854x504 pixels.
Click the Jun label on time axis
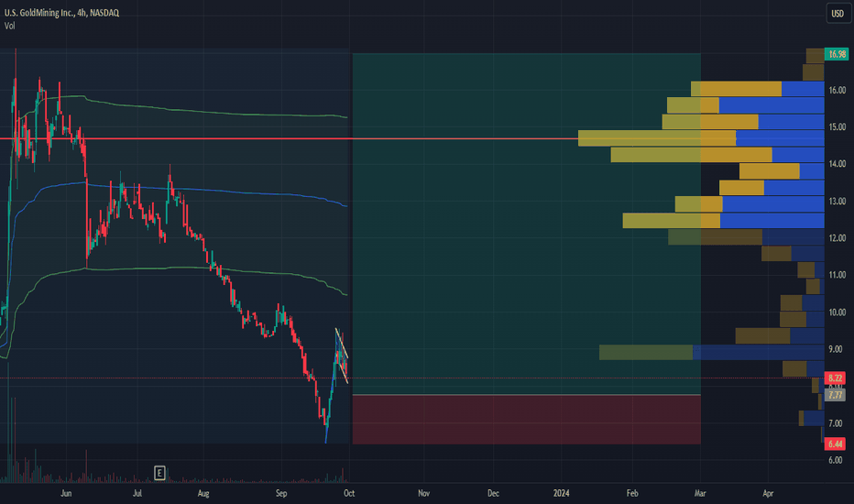pos(66,493)
